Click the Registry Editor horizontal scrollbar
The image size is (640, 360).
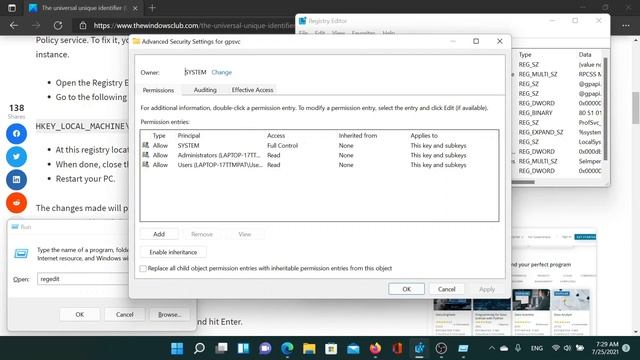(x=523, y=182)
